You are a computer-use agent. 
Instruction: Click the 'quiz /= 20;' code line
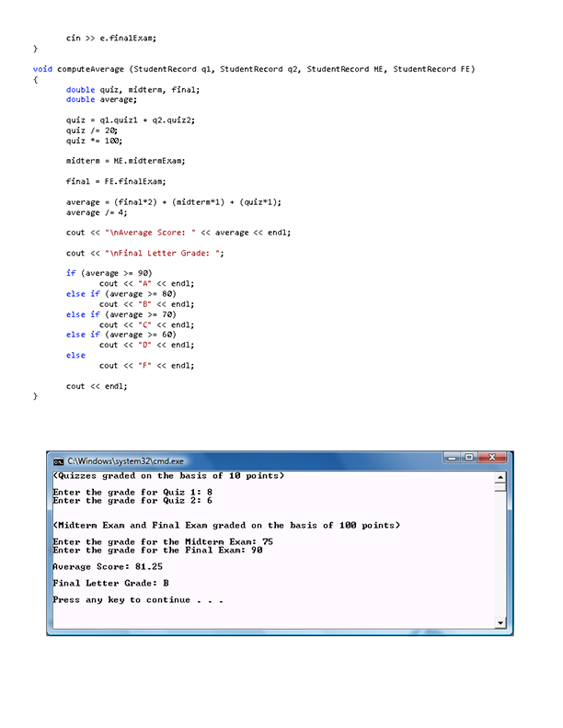tap(92, 131)
